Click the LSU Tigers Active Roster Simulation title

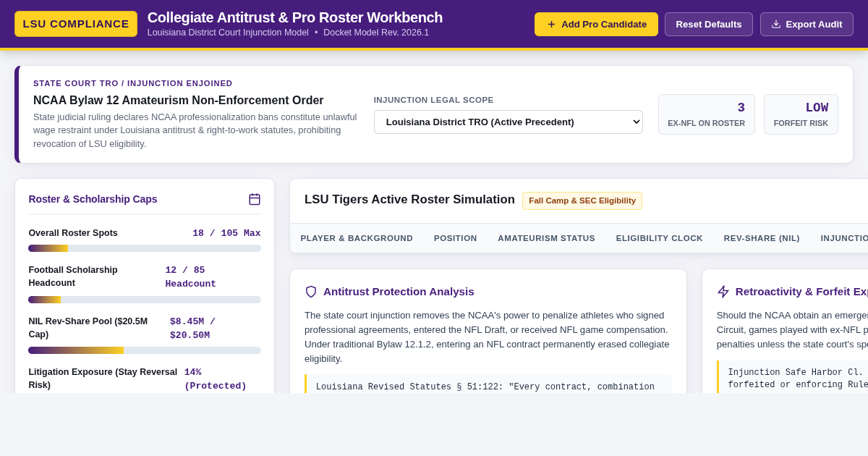pyautogui.click(x=409, y=200)
